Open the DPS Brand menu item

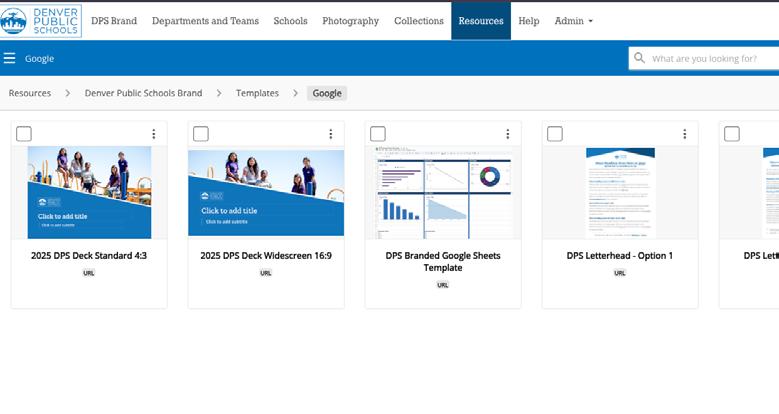click(114, 21)
